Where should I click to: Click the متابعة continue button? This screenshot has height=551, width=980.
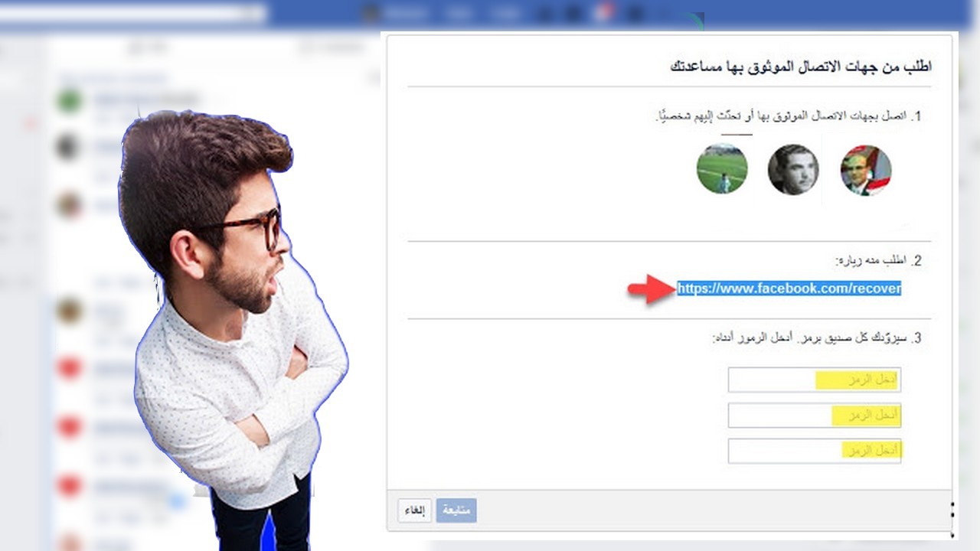456,511
